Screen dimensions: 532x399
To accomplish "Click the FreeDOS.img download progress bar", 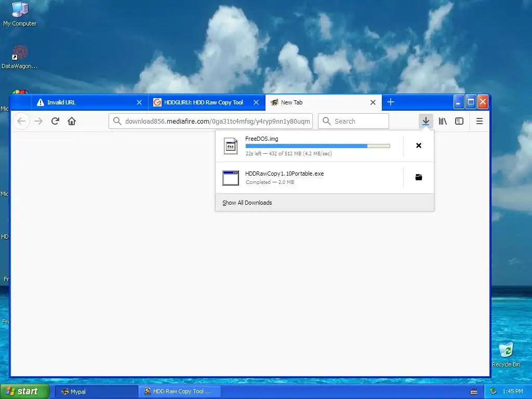I will coord(317,146).
